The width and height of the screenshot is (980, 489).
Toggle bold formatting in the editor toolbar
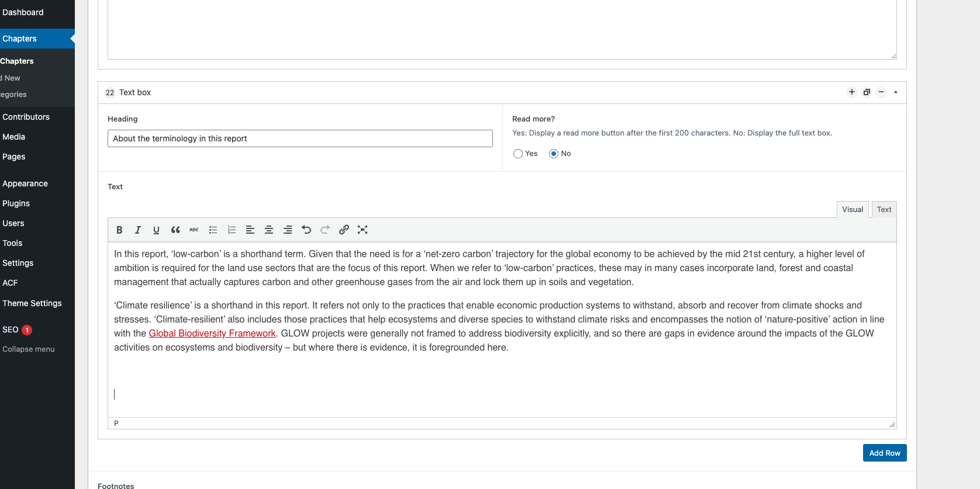119,230
